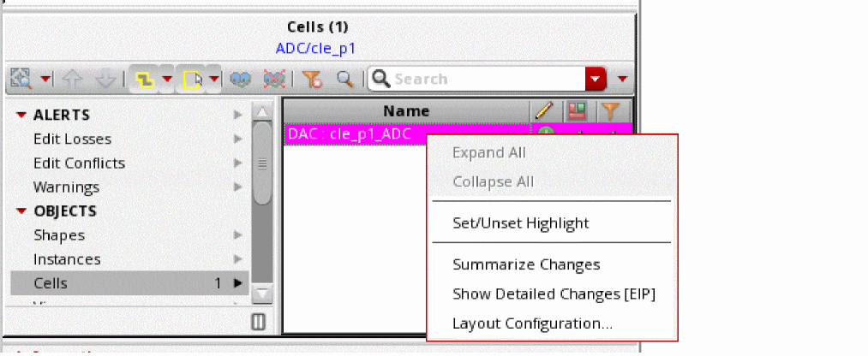Click the zoom-to-fit icon in the toolbar

(22, 80)
